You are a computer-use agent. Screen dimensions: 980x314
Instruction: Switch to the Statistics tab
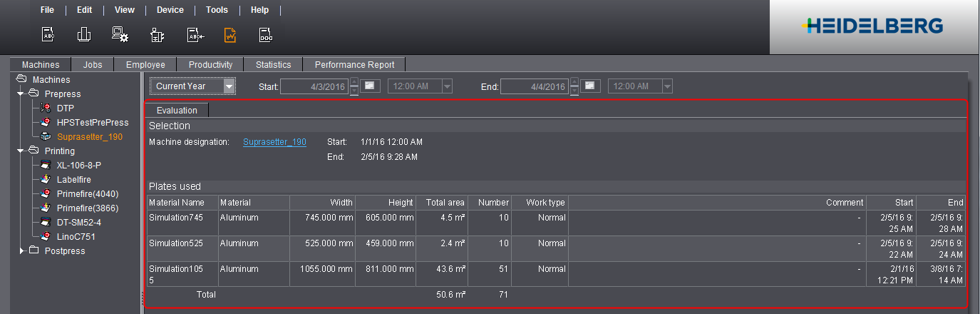point(273,64)
